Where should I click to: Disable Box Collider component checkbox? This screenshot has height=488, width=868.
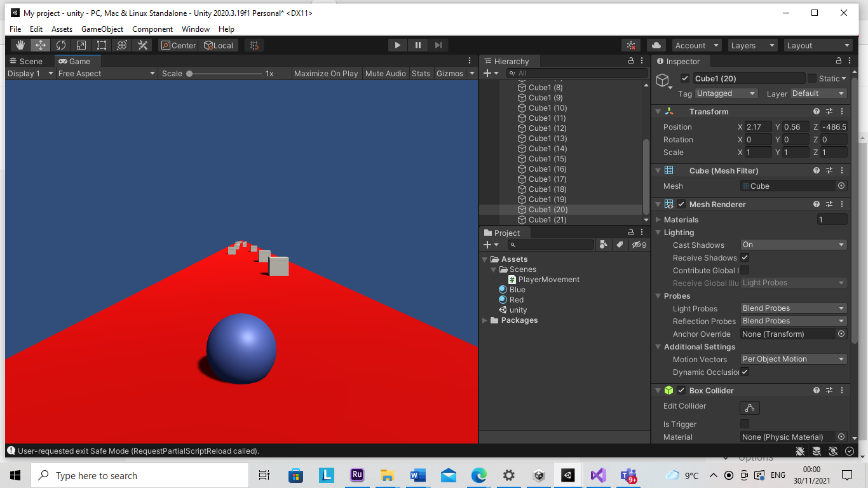[x=681, y=390]
